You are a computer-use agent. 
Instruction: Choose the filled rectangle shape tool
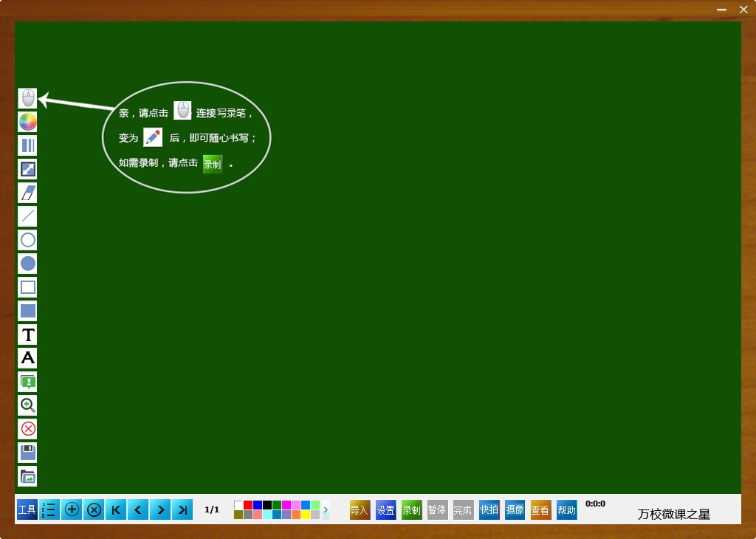pyautogui.click(x=27, y=311)
